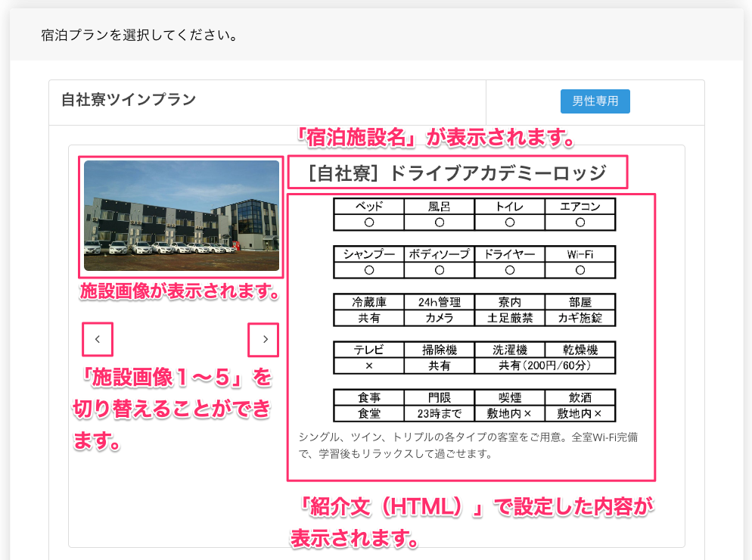
Task: Click the シャンプー table cell
Action: point(369,254)
